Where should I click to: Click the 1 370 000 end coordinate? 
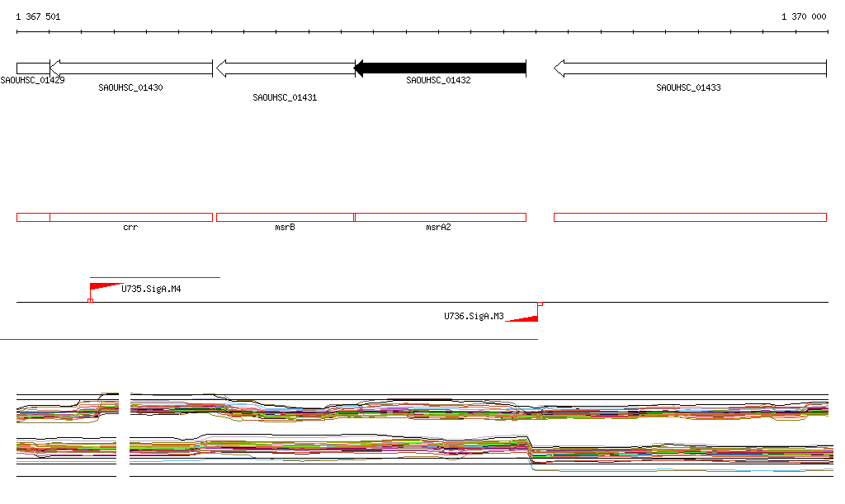(804, 16)
